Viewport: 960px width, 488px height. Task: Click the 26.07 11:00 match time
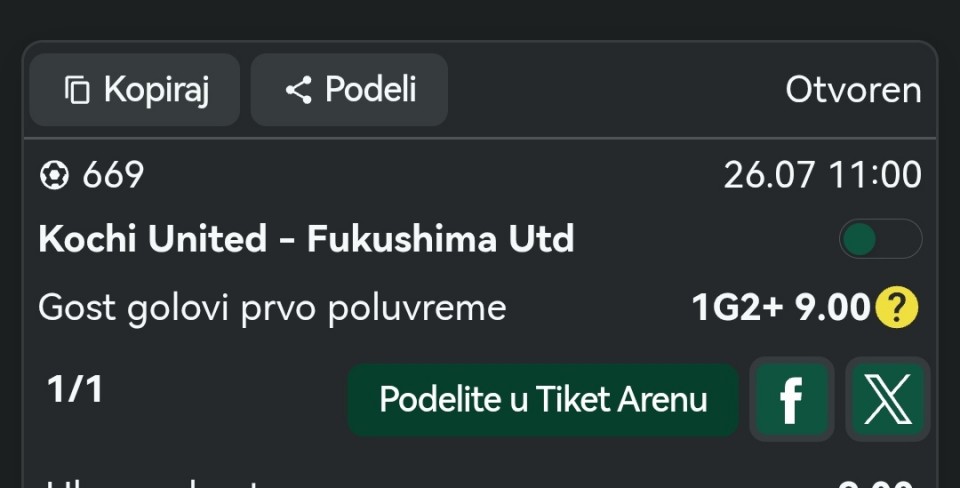(822, 175)
